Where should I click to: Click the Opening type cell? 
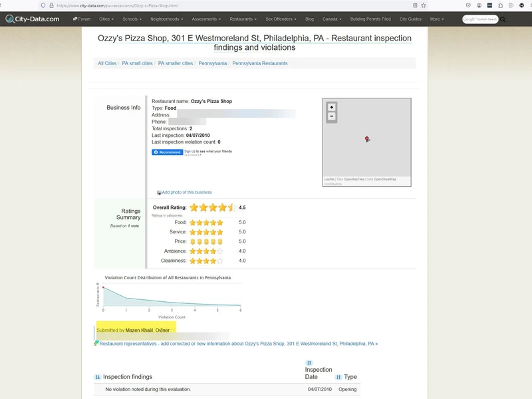(347, 389)
